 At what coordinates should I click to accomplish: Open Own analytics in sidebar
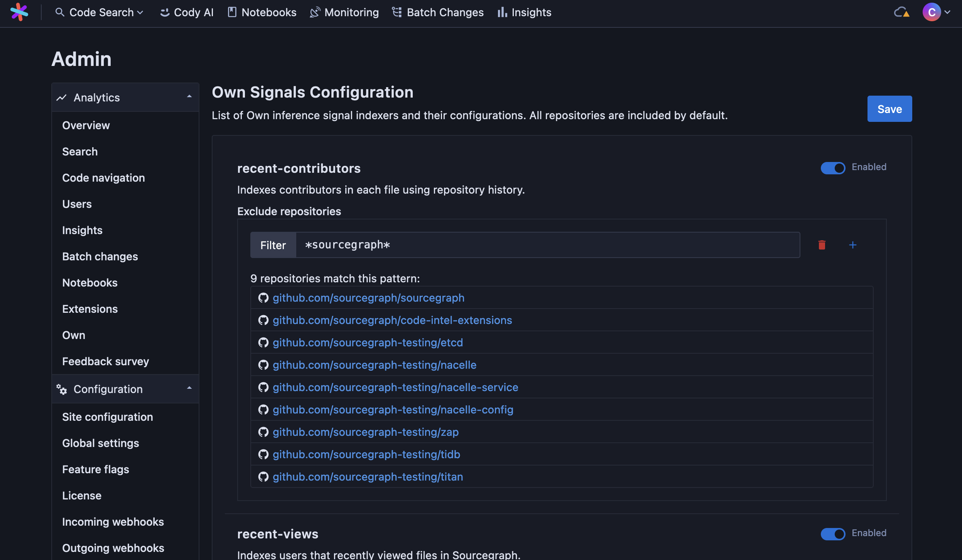click(x=74, y=335)
